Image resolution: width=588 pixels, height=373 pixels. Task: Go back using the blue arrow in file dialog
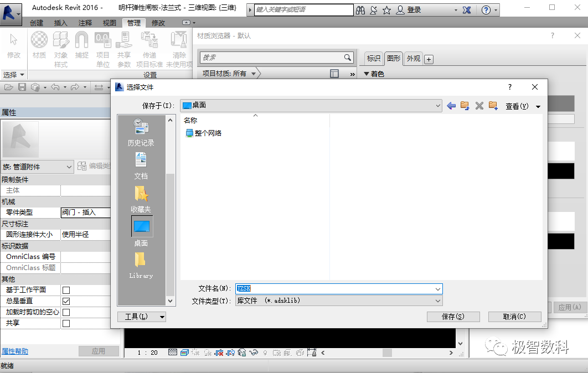[451, 106]
